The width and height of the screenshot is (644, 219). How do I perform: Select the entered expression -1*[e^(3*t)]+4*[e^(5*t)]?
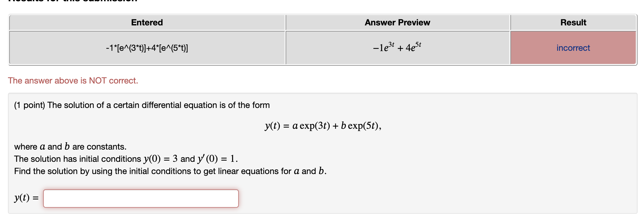pyautogui.click(x=147, y=48)
